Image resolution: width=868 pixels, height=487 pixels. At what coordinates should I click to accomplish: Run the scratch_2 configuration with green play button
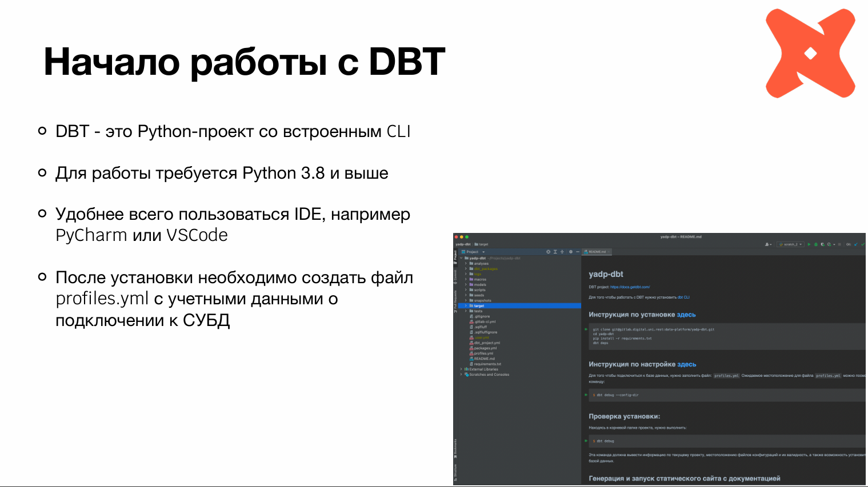809,244
